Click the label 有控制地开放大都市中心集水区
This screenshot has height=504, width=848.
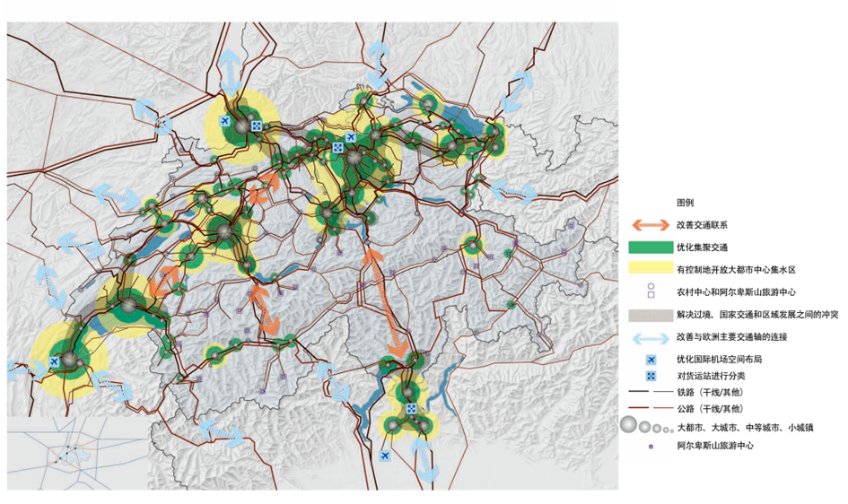click(x=736, y=270)
